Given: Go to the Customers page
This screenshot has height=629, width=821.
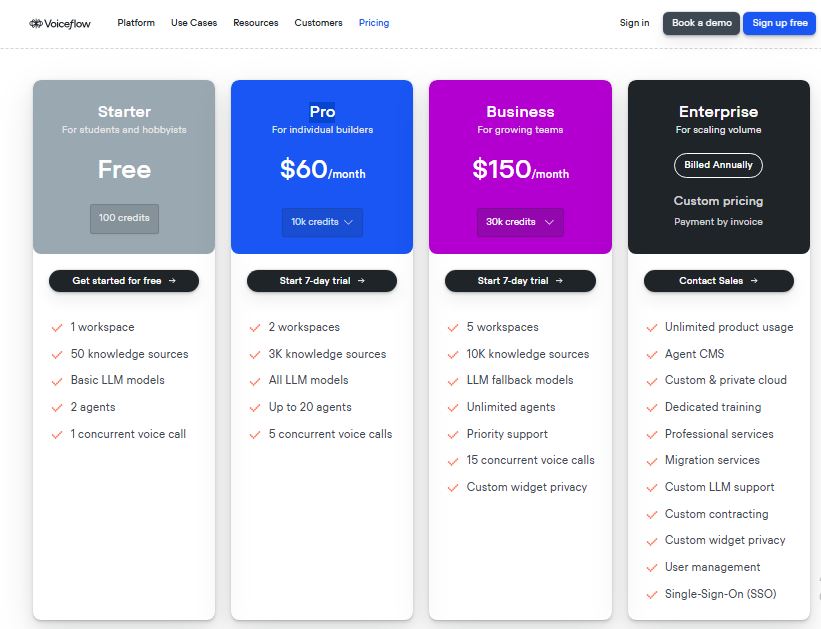Looking at the screenshot, I should pos(318,23).
